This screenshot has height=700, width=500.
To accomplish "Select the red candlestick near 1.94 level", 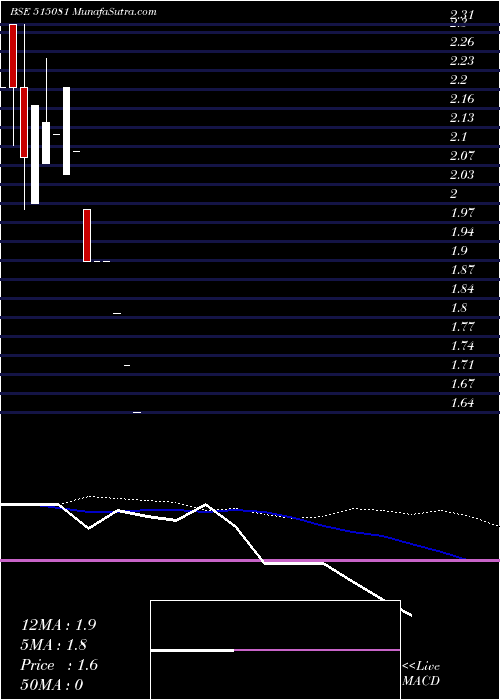I will [87, 235].
